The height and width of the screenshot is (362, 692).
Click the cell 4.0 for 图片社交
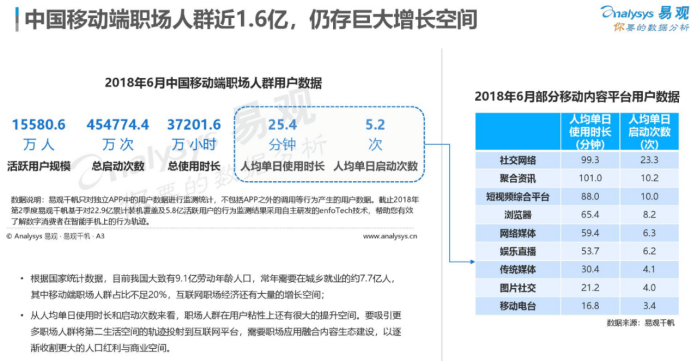649,287
